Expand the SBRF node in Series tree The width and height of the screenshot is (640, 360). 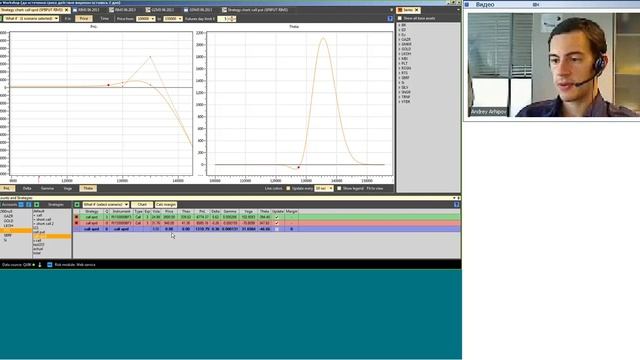399,78
